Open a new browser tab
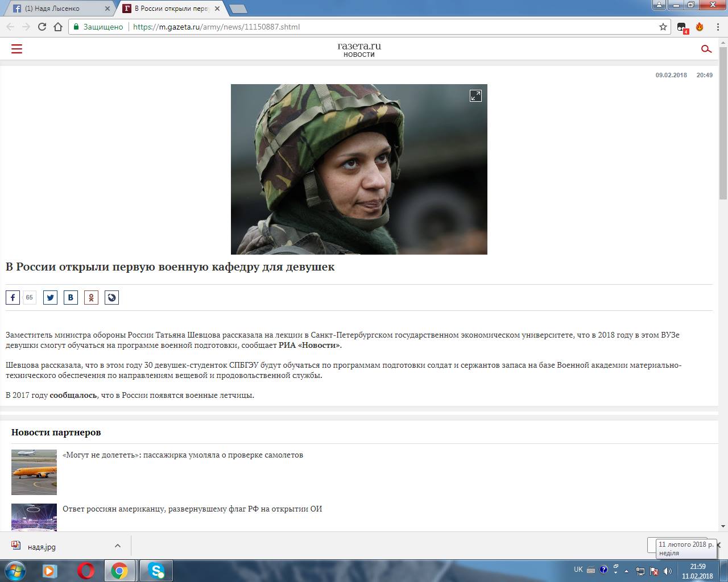 coord(238,9)
